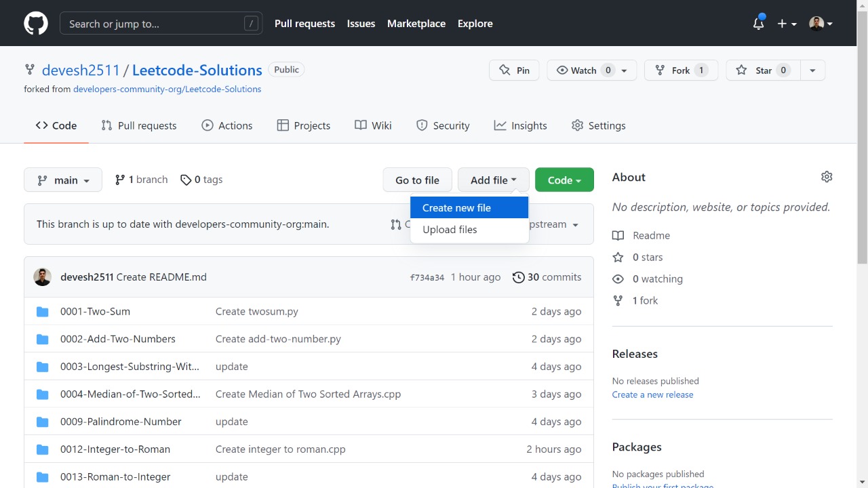Open the 0004-Median-of-Two-Sorted folder
Image resolution: width=868 pixels, height=488 pixels.
(x=130, y=394)
